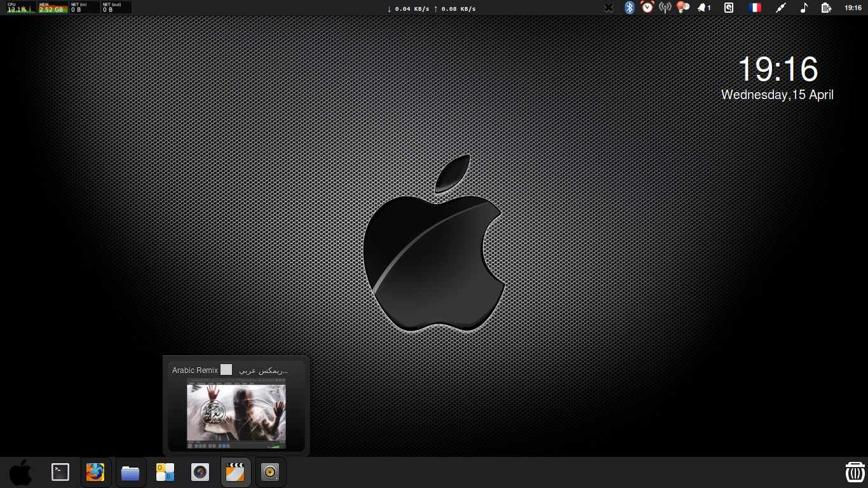The image size is (868, 488).
Task: Open the speaker audio application in dock
Action: coord(270,472)
